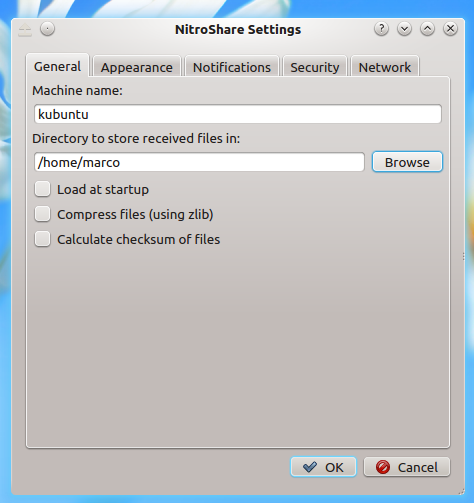Open the Security tab

(x=315, y=67)
